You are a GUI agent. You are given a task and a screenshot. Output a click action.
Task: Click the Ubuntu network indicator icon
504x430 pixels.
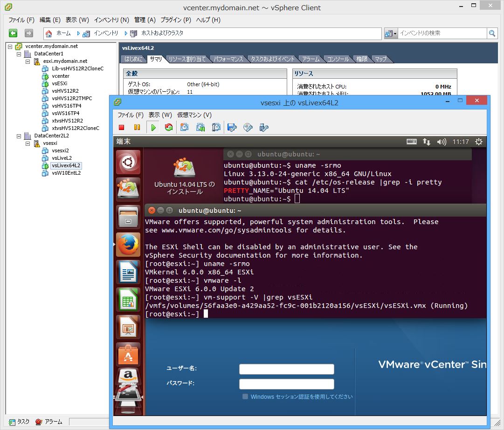[x=427, y=142]
